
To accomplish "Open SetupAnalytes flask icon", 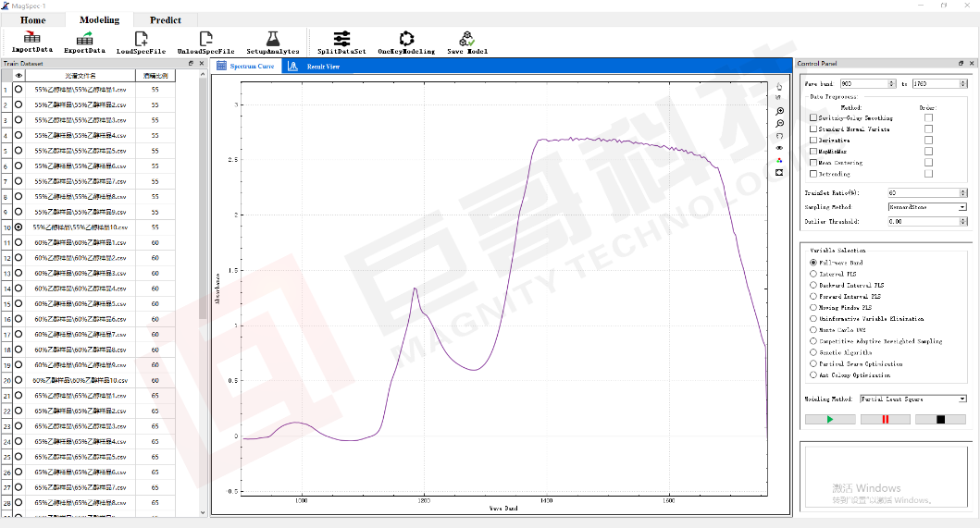I will tap(272, 38).
